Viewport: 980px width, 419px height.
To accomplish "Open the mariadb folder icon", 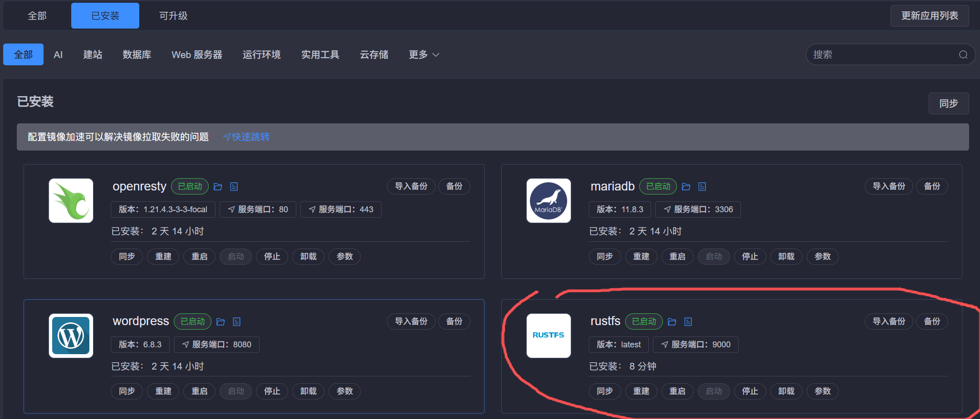I will 686,187.
